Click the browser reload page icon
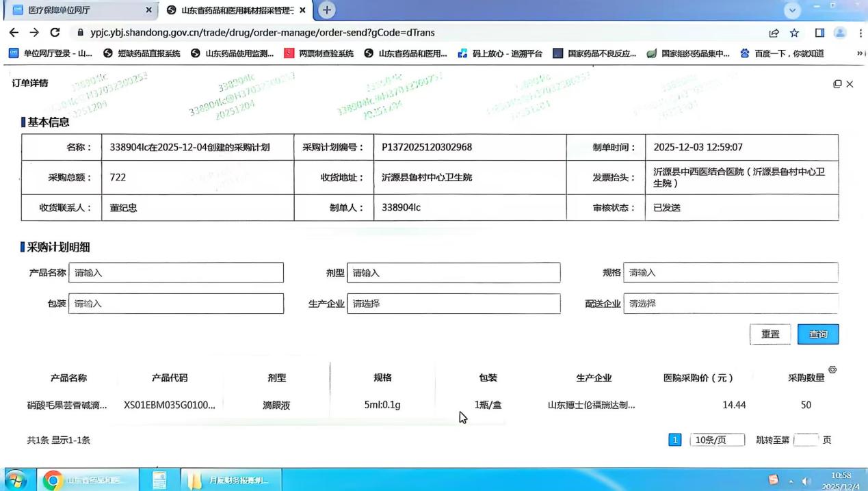868x491 pixels. 55,33
